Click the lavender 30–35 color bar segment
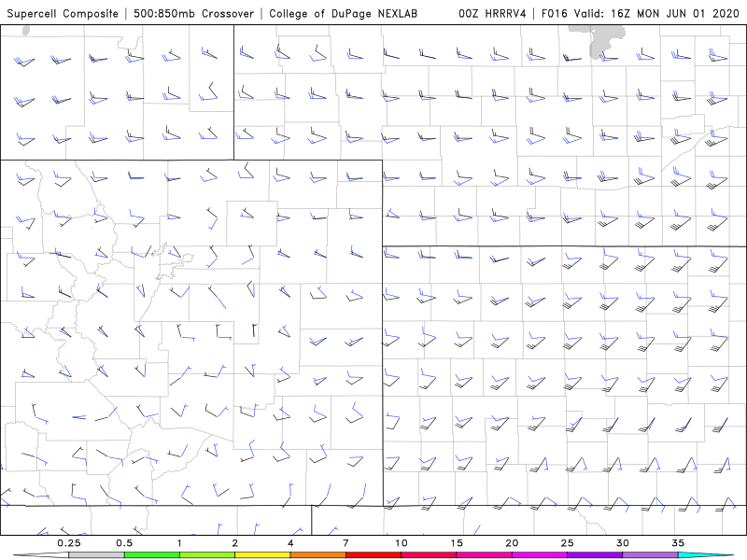 pyautogui.click(x=650, y=555)
